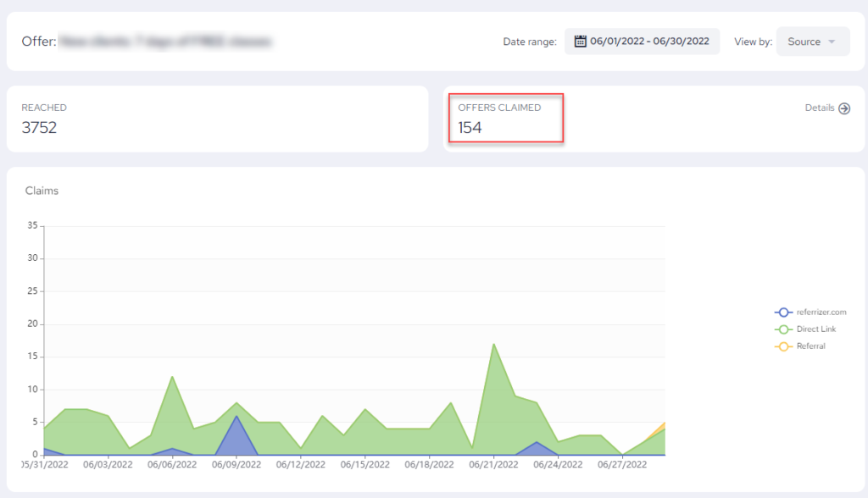Screen dimensions: 868x498
Task: Hide Direct Link series via legend label
Action: tap(815, 329)
